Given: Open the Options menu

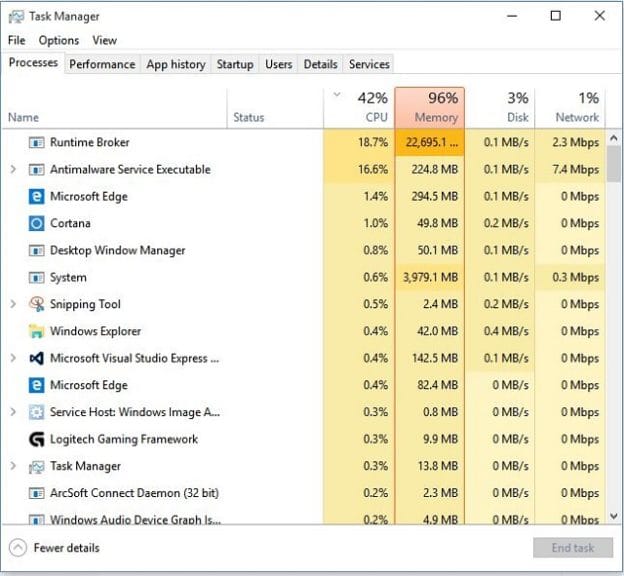Looking at the screenshot, I should click(59, 40).
